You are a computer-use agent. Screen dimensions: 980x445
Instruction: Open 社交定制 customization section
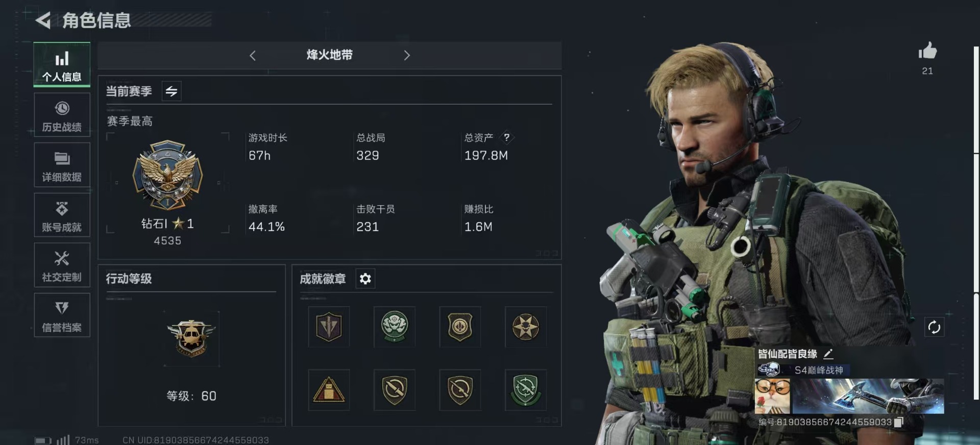[62, 265]
